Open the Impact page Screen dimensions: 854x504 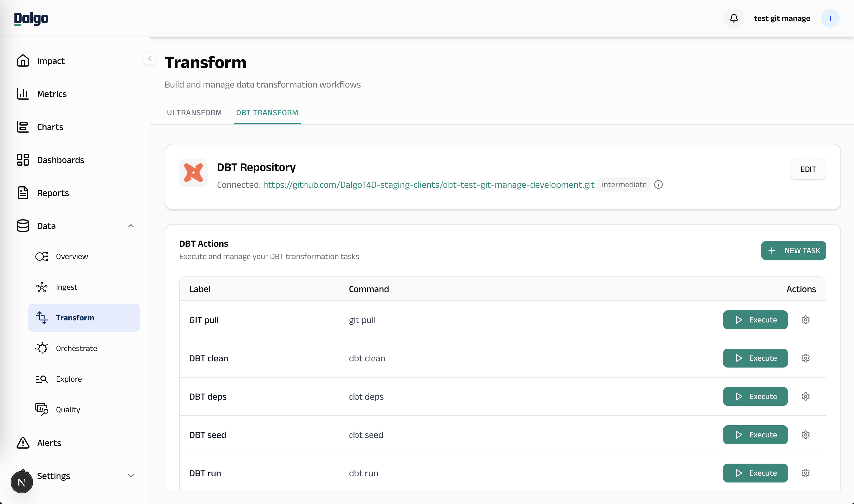pyautogui.click(x=51, y=61)
